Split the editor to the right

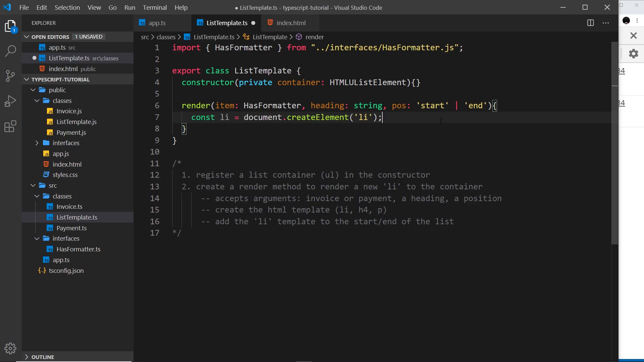click(x=591, y=23)
